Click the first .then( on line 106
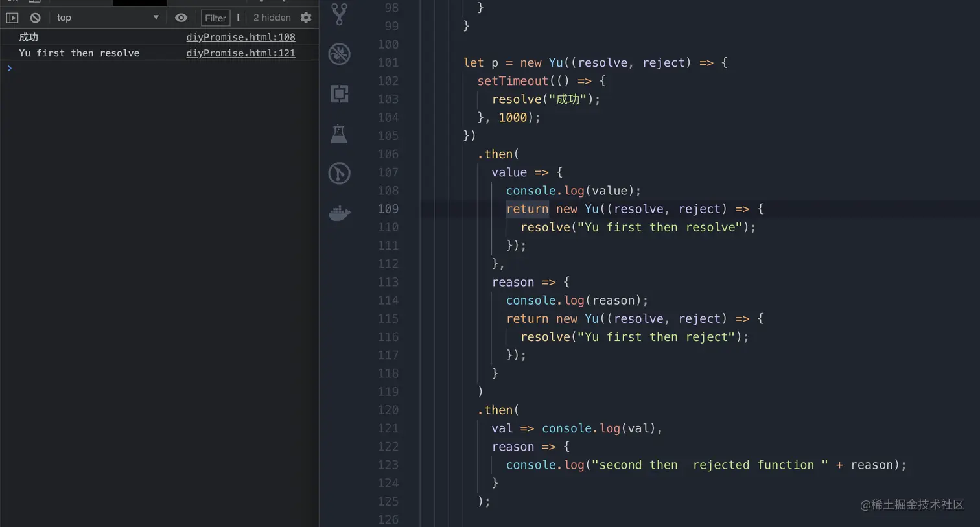 pyautogui.click(x=498, y=154)
